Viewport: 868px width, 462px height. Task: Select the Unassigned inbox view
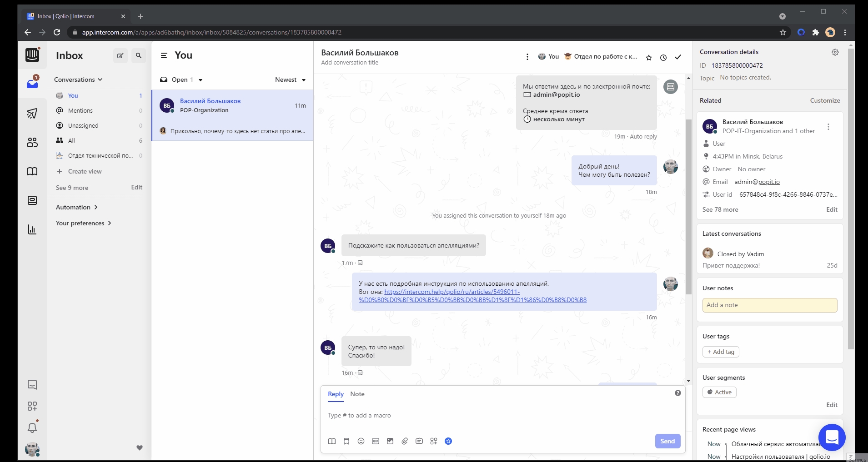83,125
